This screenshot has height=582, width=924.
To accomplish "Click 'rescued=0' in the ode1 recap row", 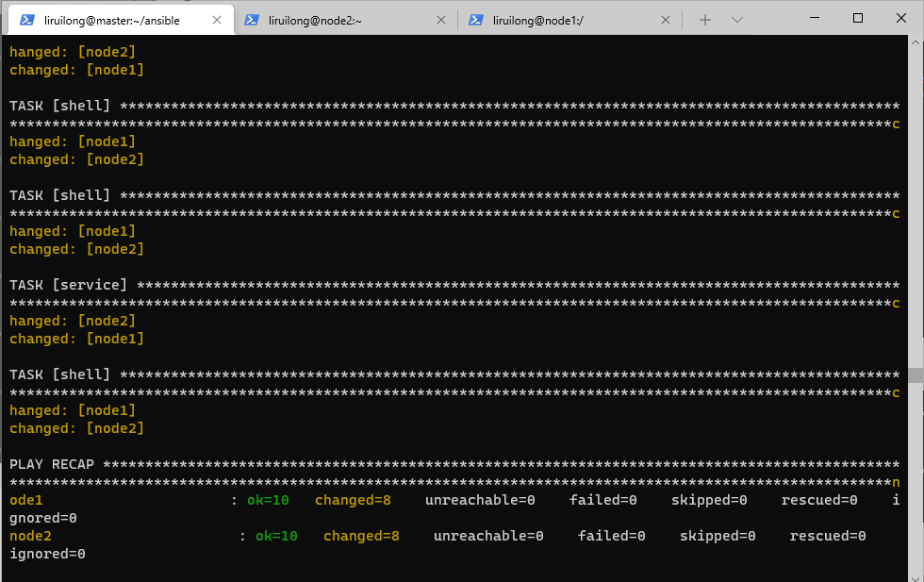I will [819, 500].
